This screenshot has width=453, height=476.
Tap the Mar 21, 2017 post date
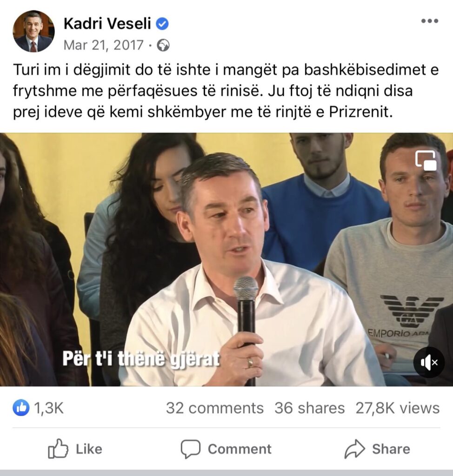pos(103,45)
